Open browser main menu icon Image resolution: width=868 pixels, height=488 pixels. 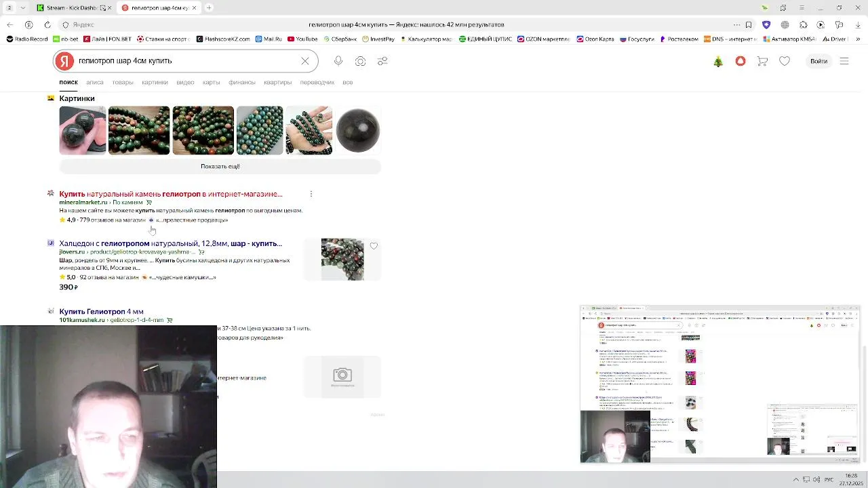click(802, 7)
